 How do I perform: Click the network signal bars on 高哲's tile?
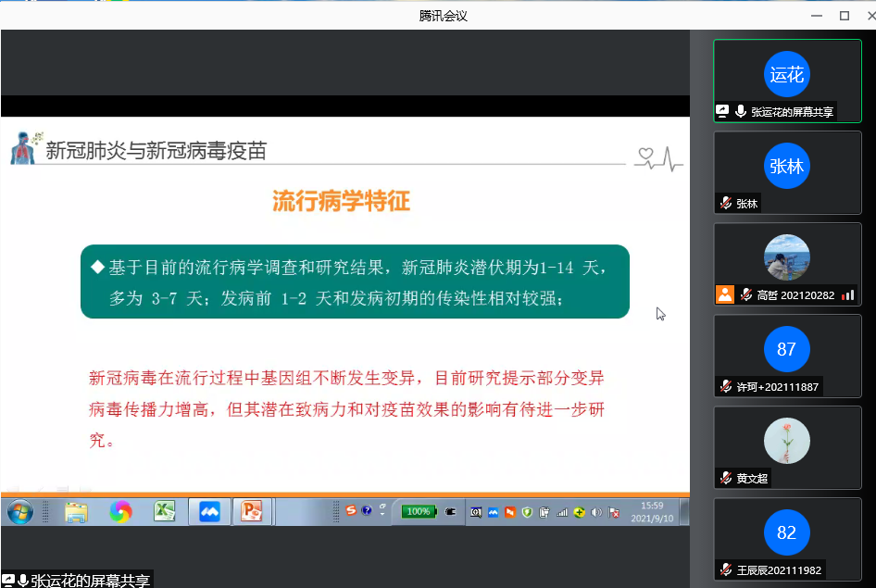click(x=847, y=295)
